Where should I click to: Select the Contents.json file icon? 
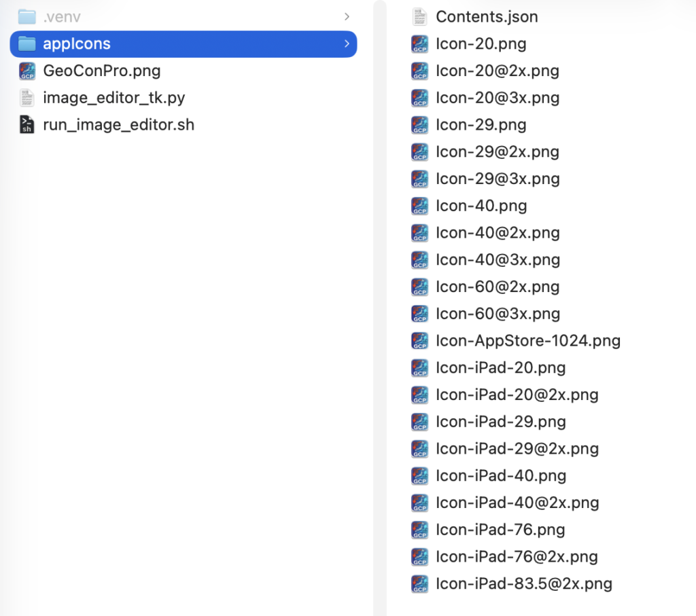419,17
